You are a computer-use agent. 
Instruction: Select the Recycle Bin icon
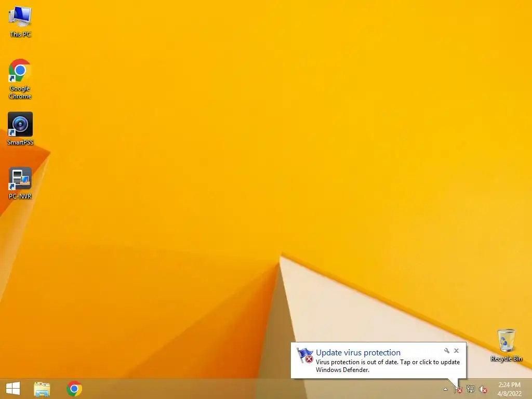[506, 345]
